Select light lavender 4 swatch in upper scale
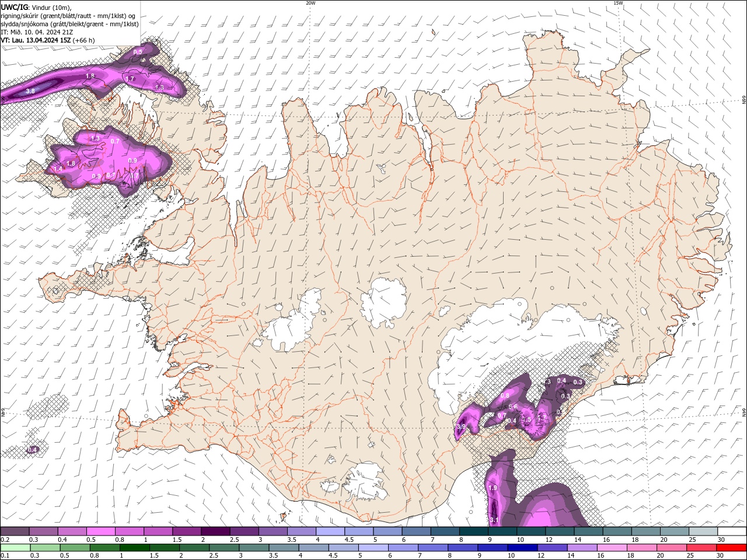Screen dimensions: 747x560 coord(330,531)
